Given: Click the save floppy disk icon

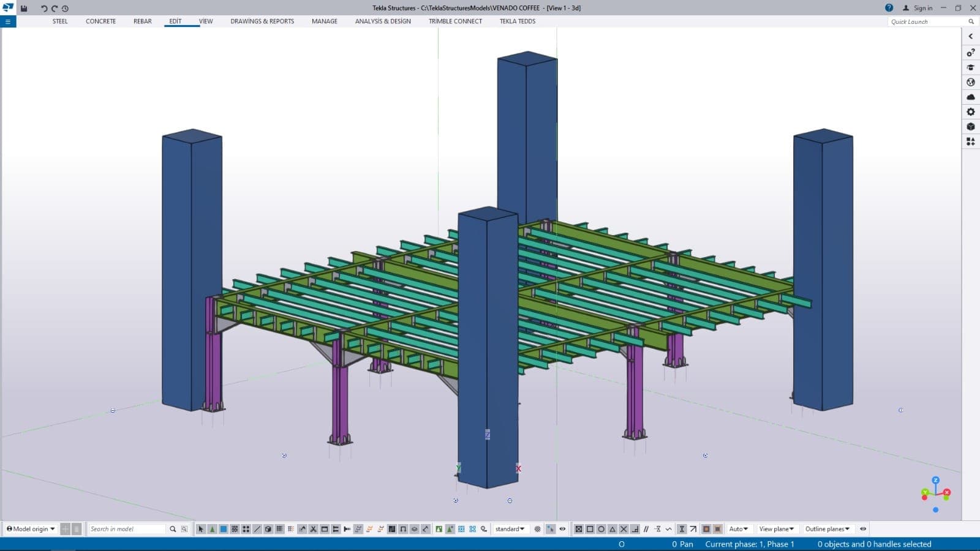Looking at the screenshot, I should coord(24,9).
